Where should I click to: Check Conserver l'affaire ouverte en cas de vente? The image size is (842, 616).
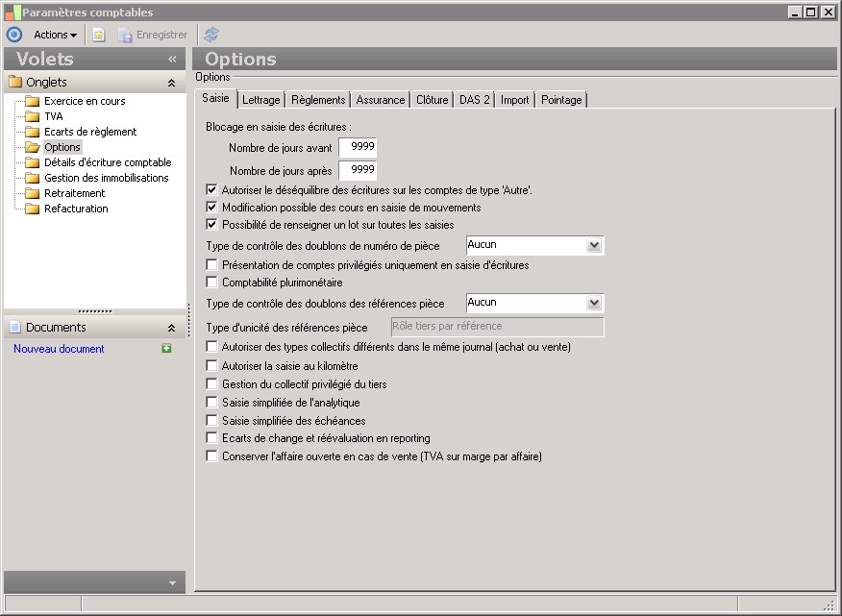tap(212, 456)
